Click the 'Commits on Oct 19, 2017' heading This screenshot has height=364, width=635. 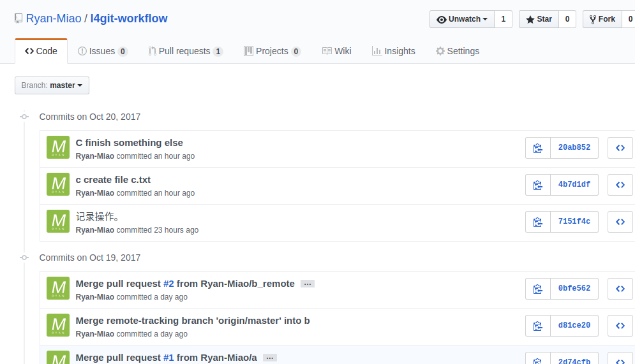click(x=90, y=258)
